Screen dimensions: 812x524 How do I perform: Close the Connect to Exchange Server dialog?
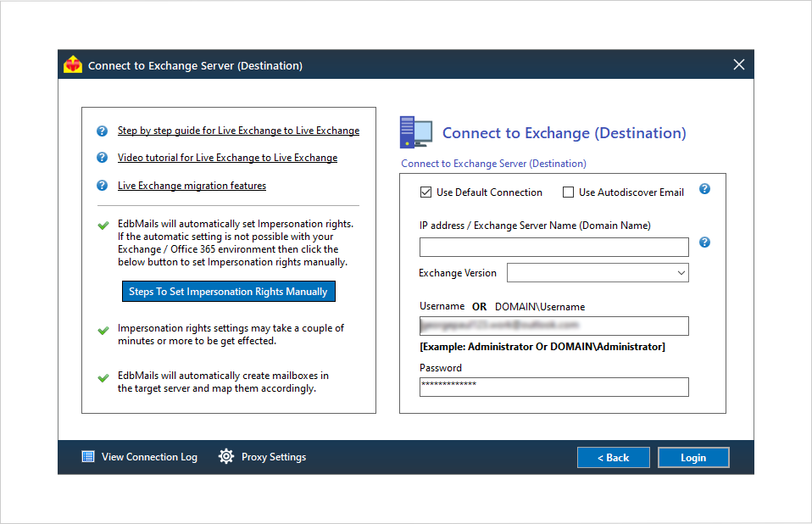739,64
